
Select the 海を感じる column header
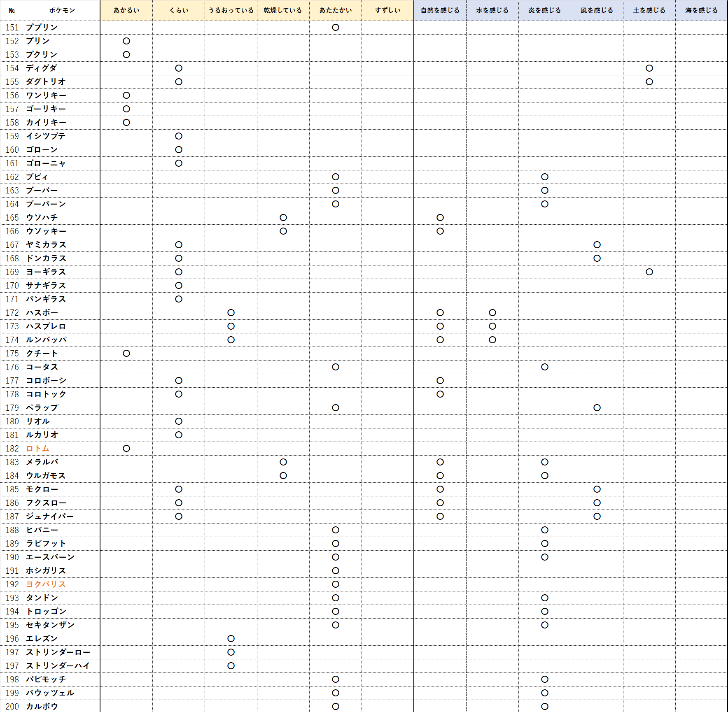pos(701,10)
